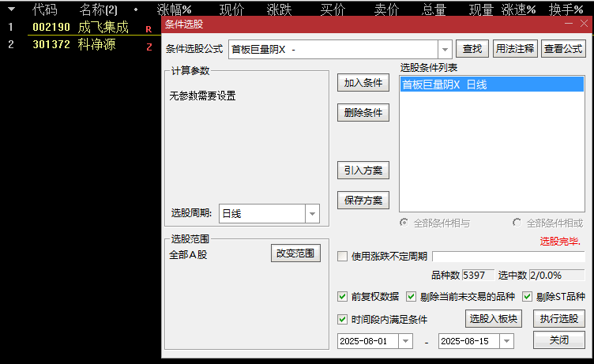Expand the start date 2025-08-01 dropdown

405,341
